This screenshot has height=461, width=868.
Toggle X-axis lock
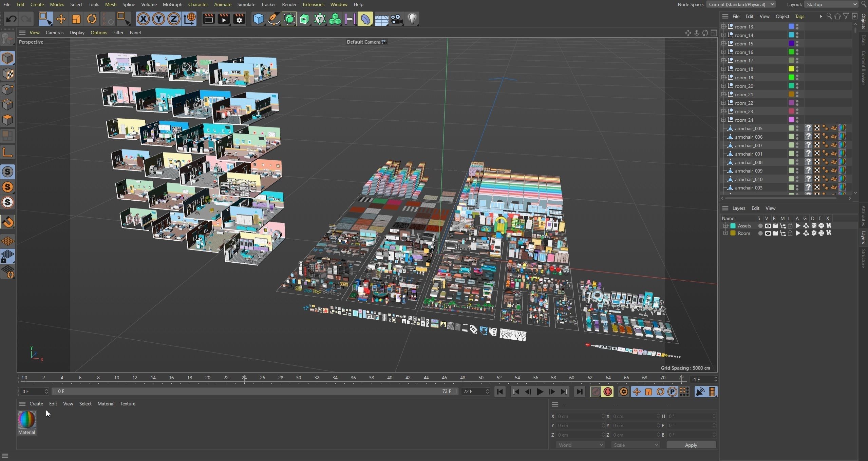(143, 19)
